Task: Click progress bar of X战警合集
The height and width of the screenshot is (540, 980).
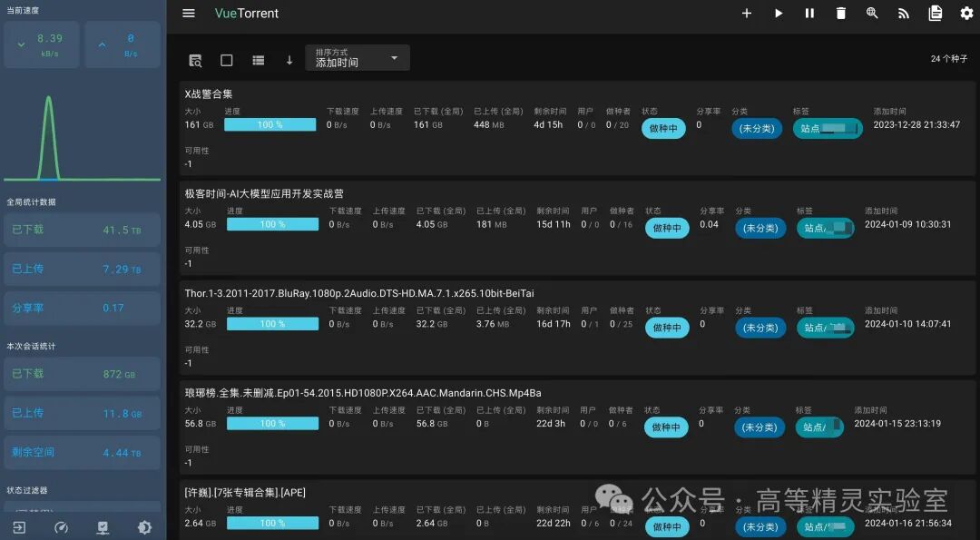Action: 270,124
